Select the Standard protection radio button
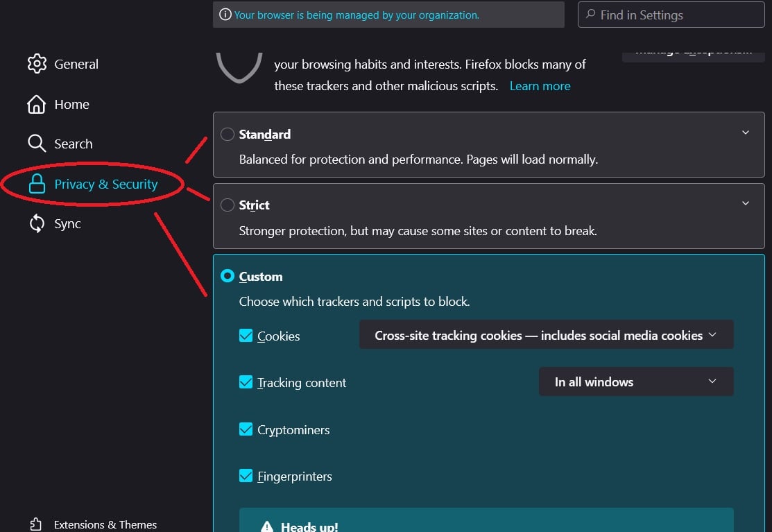Image resolution: width=772 pixels, height=532 pixels. [x=227, y=134]
